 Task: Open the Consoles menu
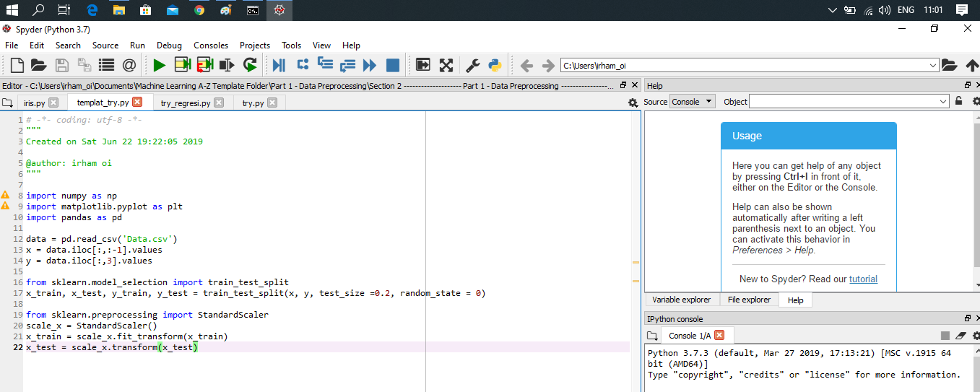pos(211,45)
